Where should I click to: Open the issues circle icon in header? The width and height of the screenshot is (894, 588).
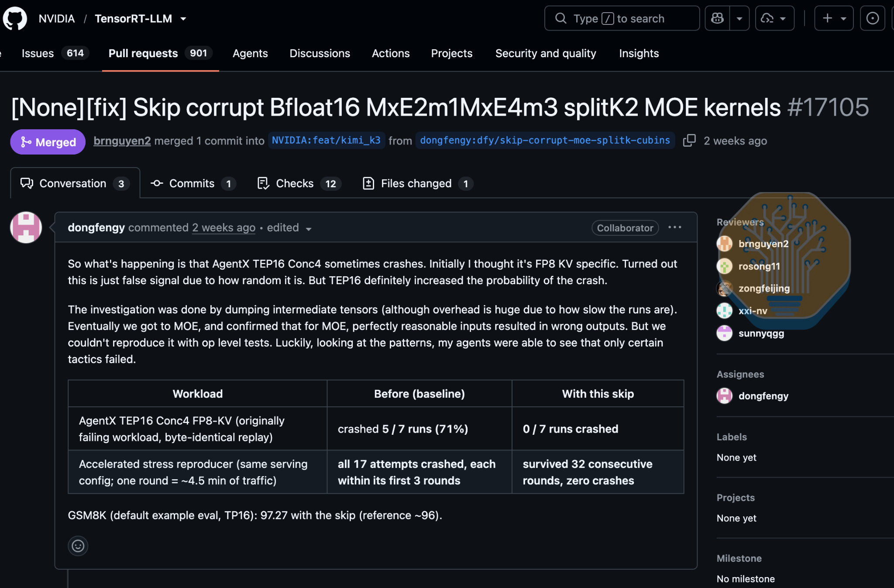click(x=872, y=18)
